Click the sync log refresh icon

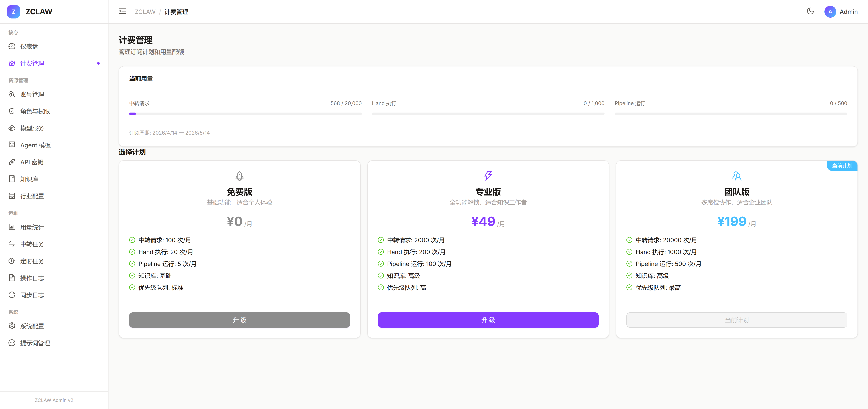point(12,295)
